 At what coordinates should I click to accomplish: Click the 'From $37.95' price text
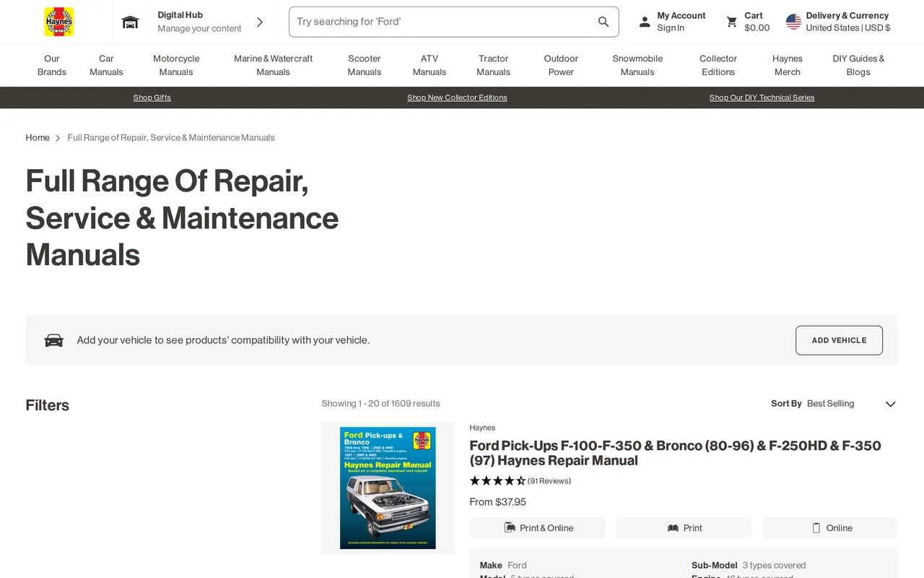pos(498,502)
